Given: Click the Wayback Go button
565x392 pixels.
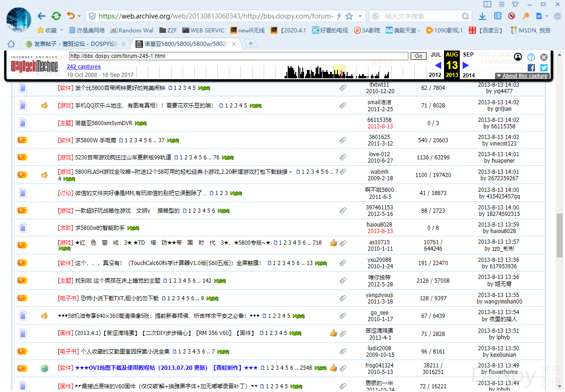Looking at the screenshot, I should point(419,56).
